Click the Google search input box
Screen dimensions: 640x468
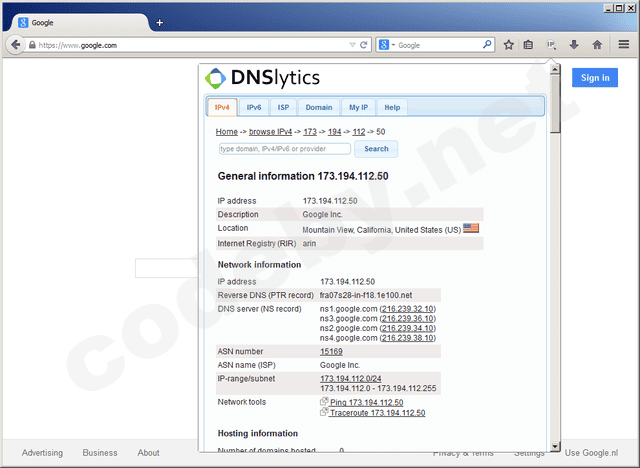click(167, 268)
